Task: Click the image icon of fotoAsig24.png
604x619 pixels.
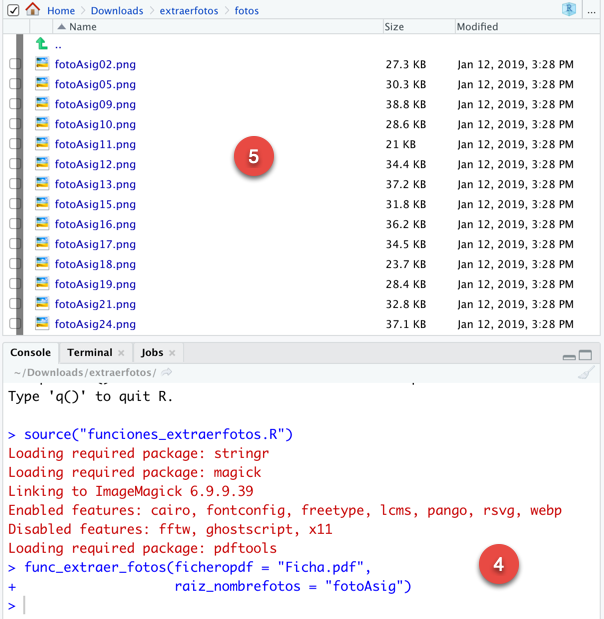Action: click(x=42, y=323)
